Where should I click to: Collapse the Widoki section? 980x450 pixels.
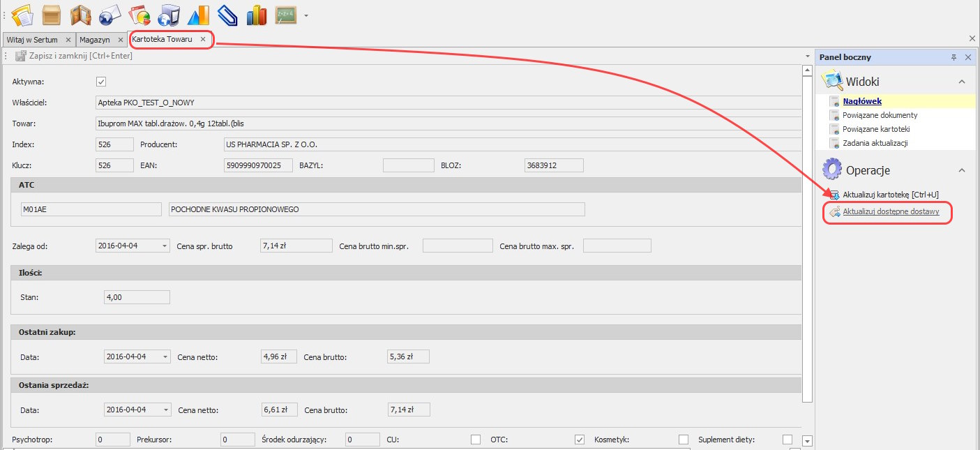[x=962, y=82]
